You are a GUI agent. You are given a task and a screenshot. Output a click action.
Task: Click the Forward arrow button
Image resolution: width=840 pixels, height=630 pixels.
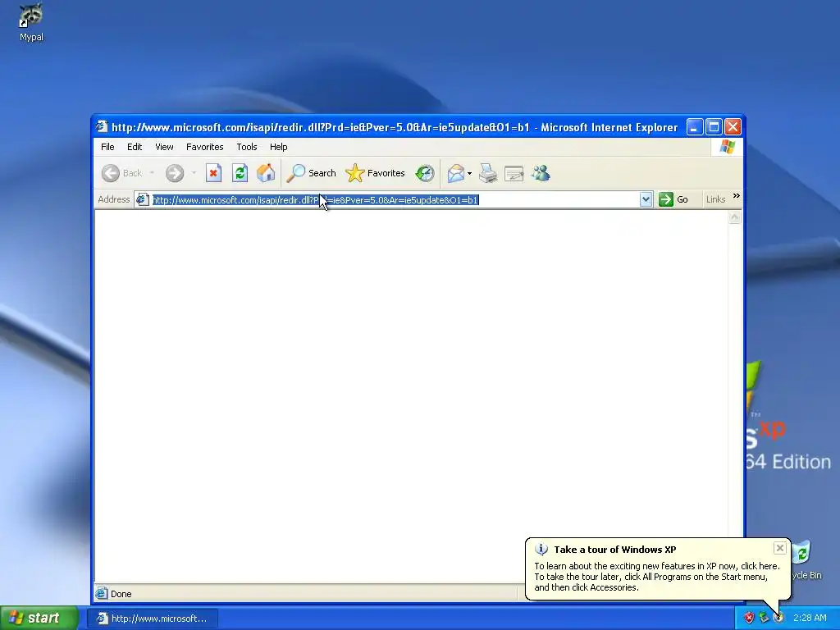pos(175,173)
